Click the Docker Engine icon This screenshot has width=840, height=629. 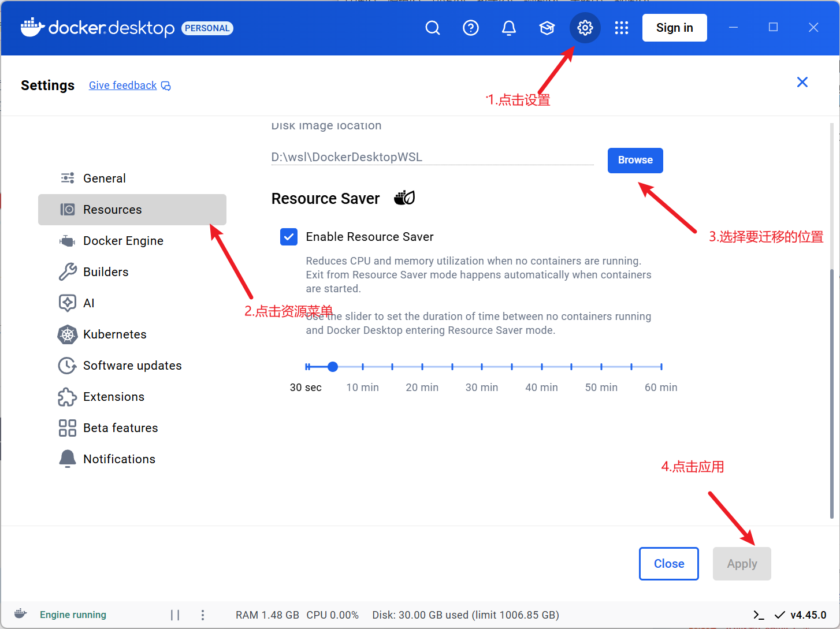[68, 241]
